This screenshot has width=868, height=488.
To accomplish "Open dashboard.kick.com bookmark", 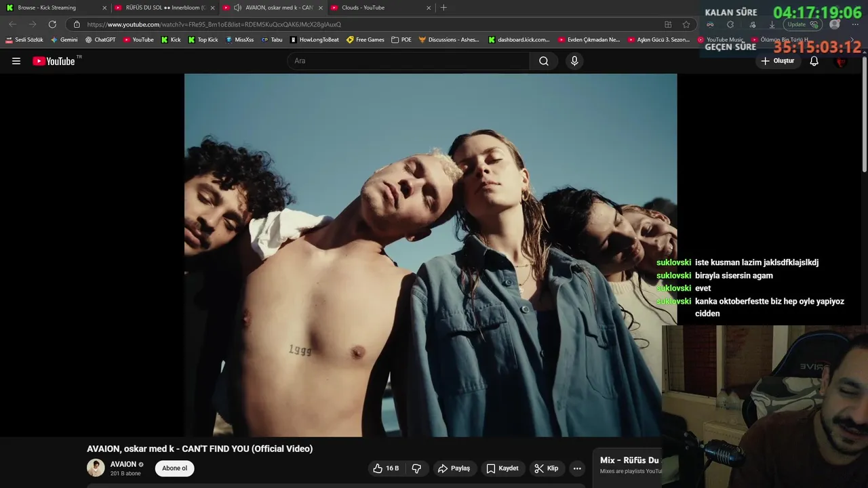I will click(x=519, y=40).
